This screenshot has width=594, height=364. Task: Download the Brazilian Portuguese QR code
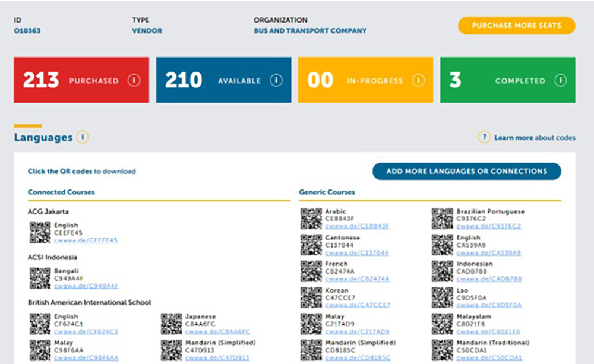(443, 219)
